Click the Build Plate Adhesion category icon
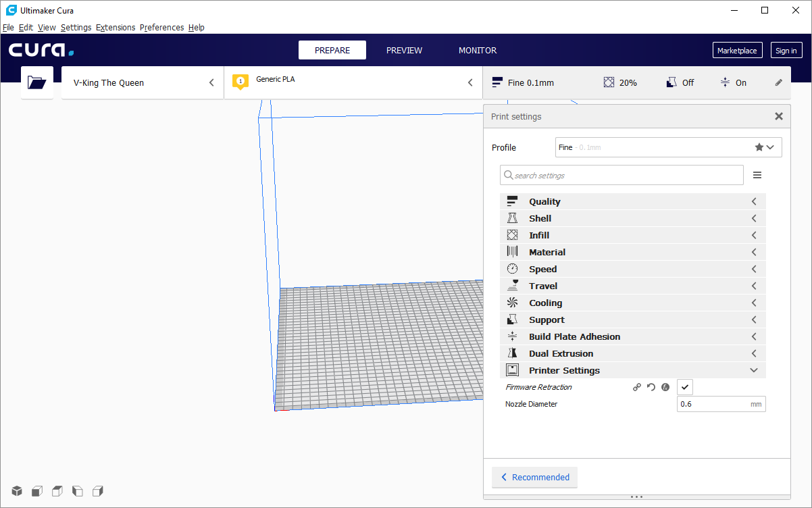Screen dimensions: 812x508 click(512, 336)
